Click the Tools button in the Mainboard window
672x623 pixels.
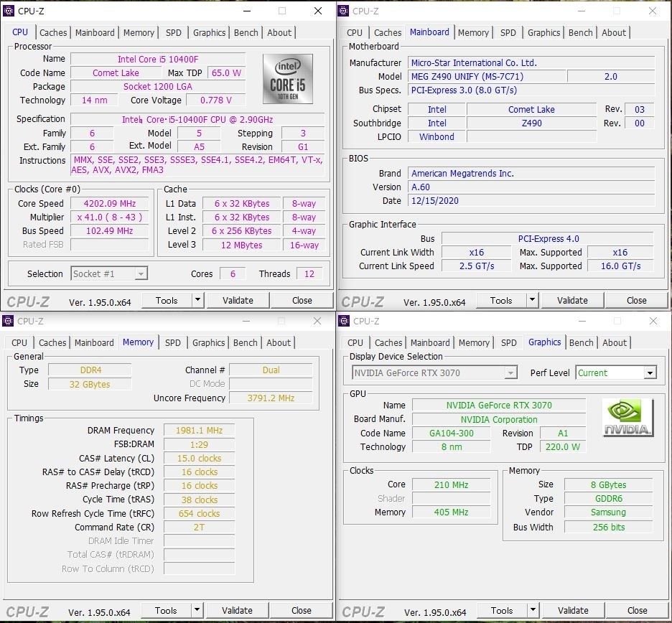501,300
